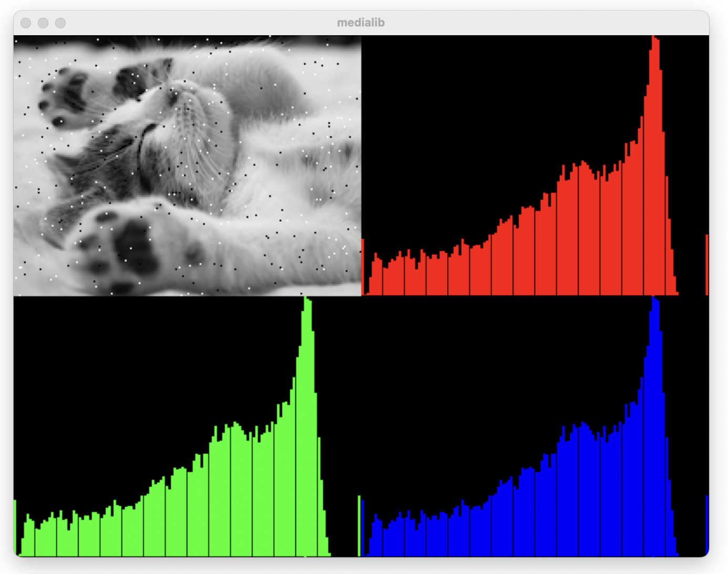
Task: Click the red channel histogram panel
Action: tap(535, 166)
